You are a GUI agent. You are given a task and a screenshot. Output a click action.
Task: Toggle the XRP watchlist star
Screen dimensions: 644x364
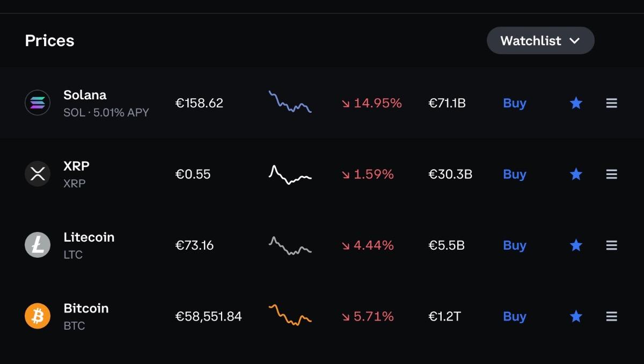pyautogui.click(x=576, y=174)
